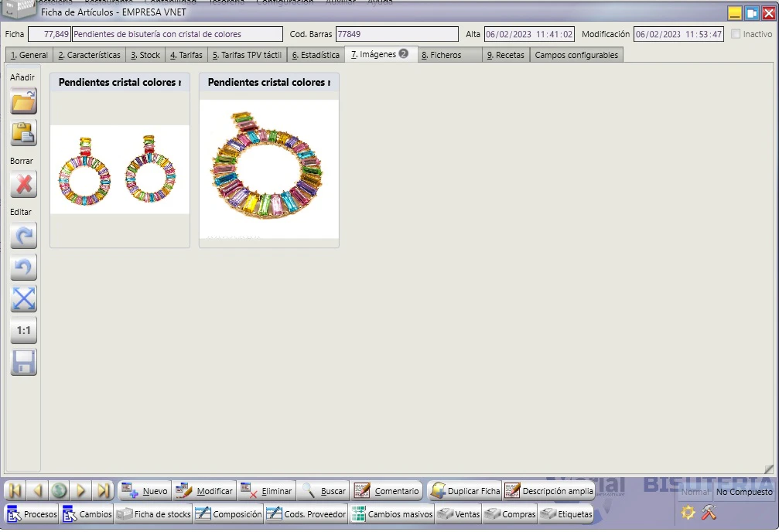Screen dimensions: 779x532
Task: Switch to the 3. Stock tab
Action: click(145, 55)
